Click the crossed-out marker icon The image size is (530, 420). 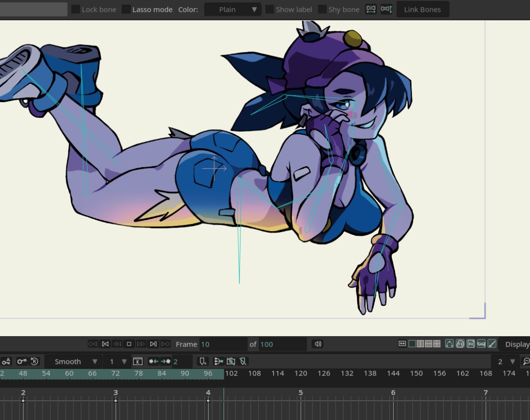tap(243, 361)
